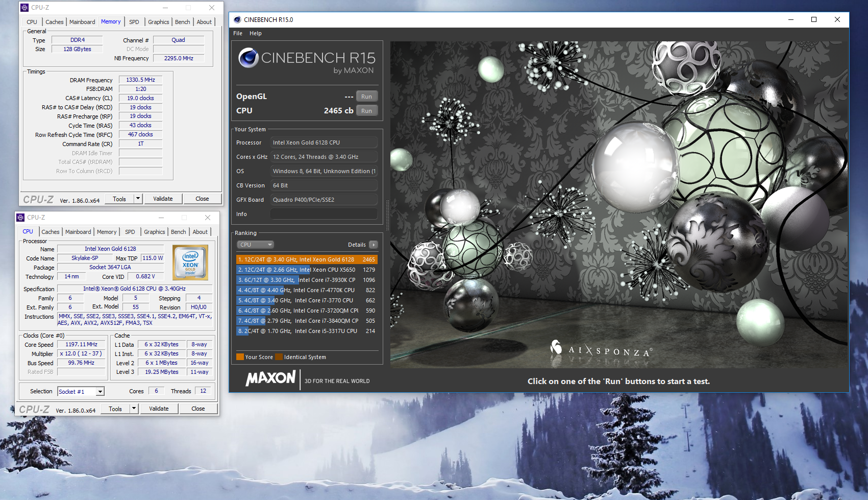Select ranking row Core i7-3720QM
Image resolution: width=868 pixels, height=500 pixels.
tap(307, 311)
